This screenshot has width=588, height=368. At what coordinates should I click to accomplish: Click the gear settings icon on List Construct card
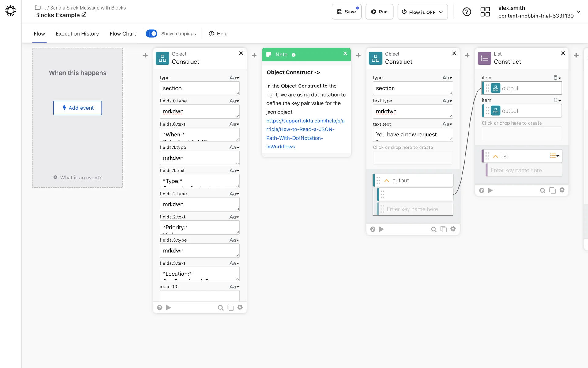pos(562,190)
